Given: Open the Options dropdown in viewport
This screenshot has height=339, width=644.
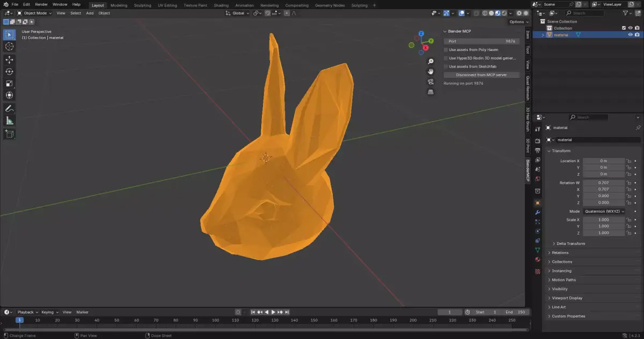Looking at the screenshot, I should pyautogui.click(x=518, y=21).
